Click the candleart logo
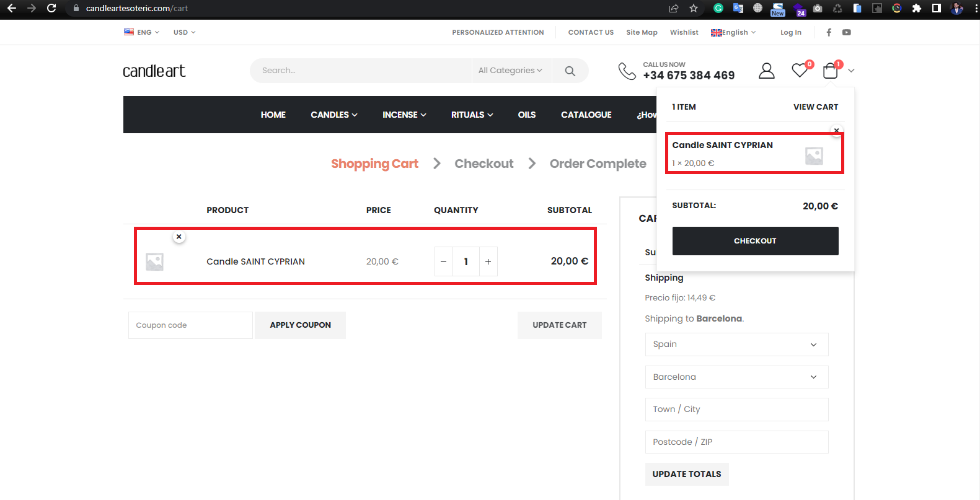 pyautogui.click(x=154, y=71)
